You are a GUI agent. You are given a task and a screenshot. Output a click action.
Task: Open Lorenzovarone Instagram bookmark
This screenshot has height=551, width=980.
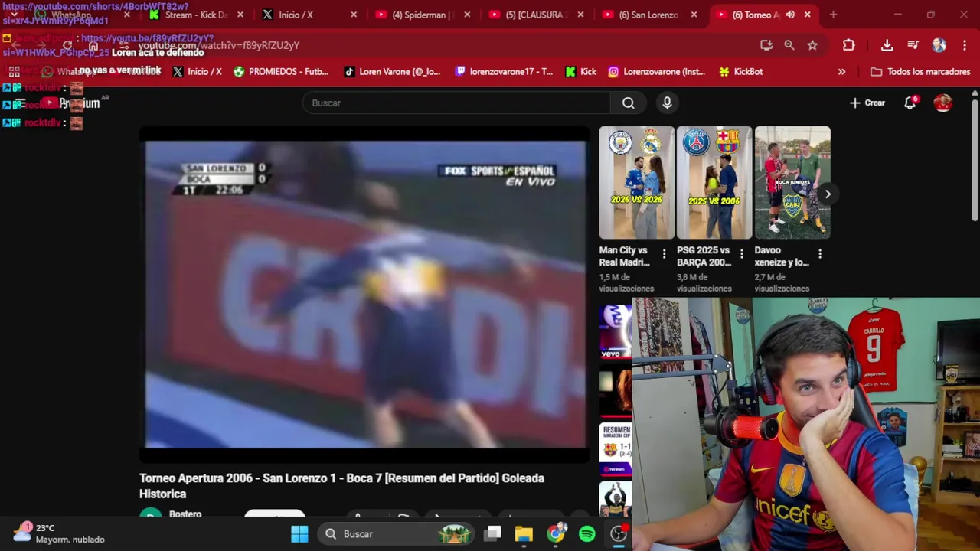click(656, 72)
